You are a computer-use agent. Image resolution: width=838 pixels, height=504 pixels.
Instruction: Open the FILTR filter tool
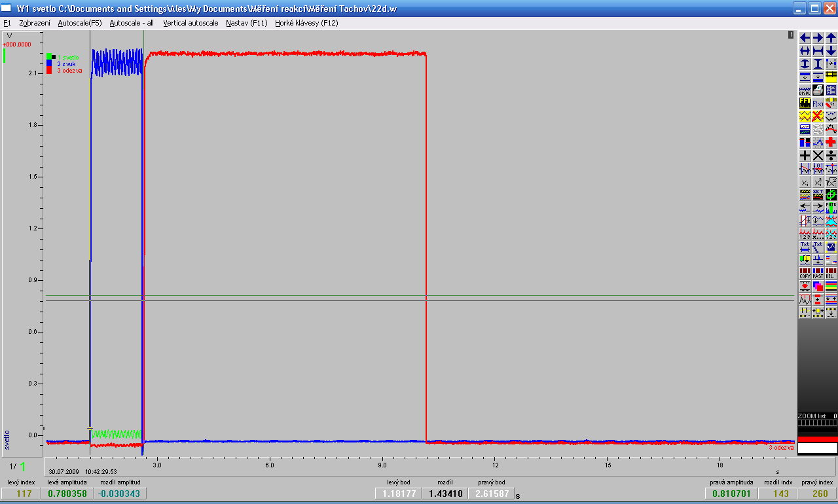click(831, 207)
